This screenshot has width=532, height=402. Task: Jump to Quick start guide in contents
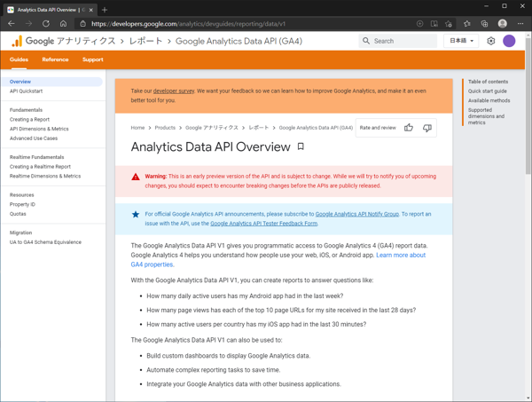[x=487, y=91]
